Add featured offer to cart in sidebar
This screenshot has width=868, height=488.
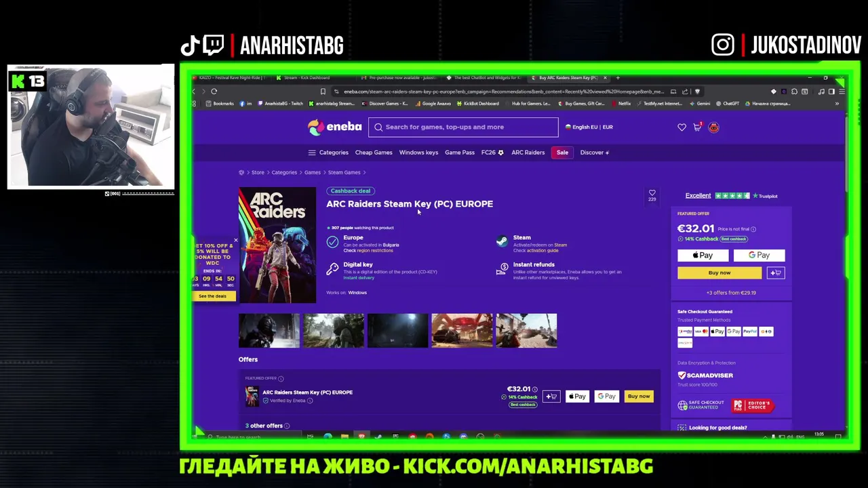tap(775, 272)
